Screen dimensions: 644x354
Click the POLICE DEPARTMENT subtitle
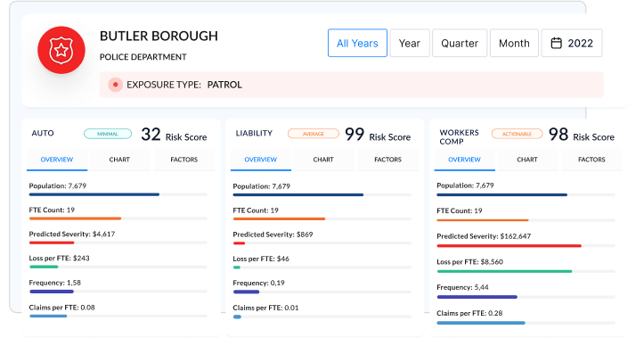point(143,57)
